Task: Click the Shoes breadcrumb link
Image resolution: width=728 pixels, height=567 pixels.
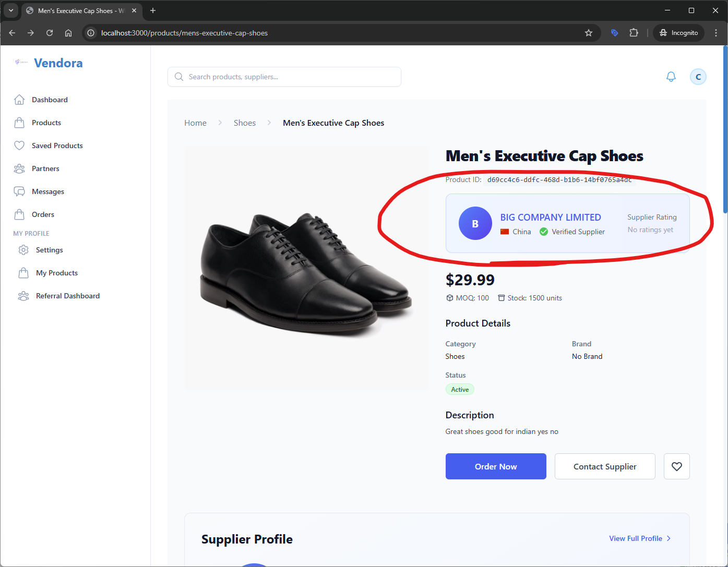Action: (244, 123)
